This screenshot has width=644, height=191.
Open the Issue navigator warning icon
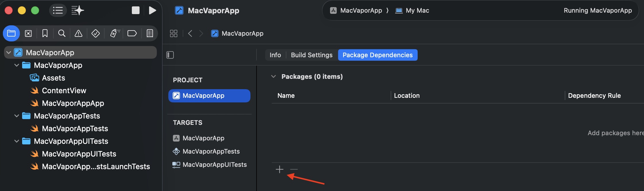click(78, 33)
